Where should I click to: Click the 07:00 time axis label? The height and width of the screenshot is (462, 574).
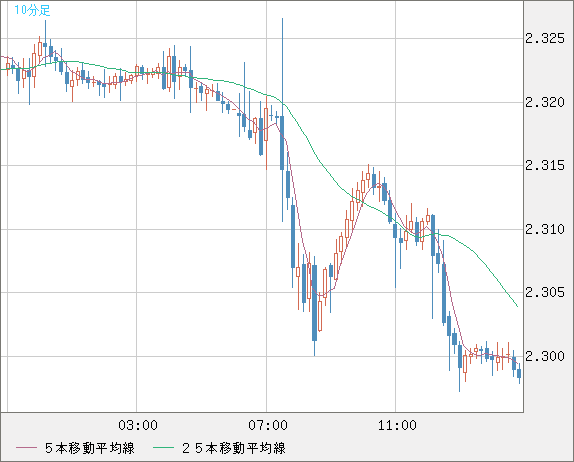268,425
